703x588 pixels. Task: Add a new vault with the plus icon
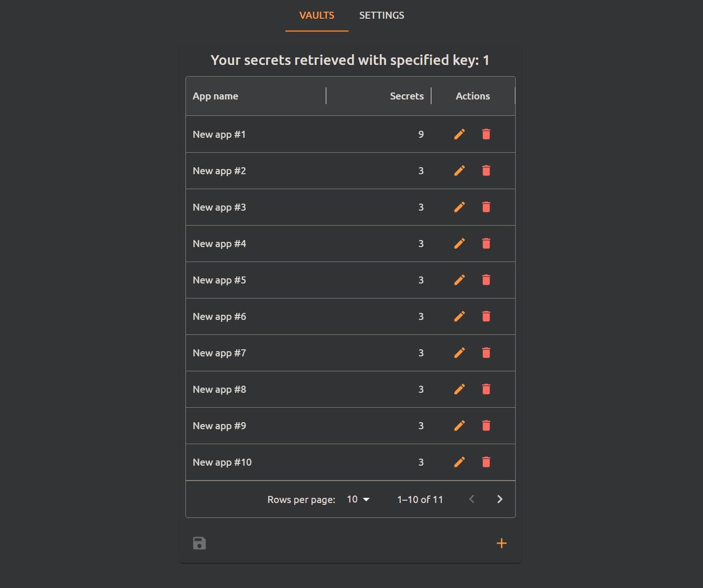tap(501, 543)
